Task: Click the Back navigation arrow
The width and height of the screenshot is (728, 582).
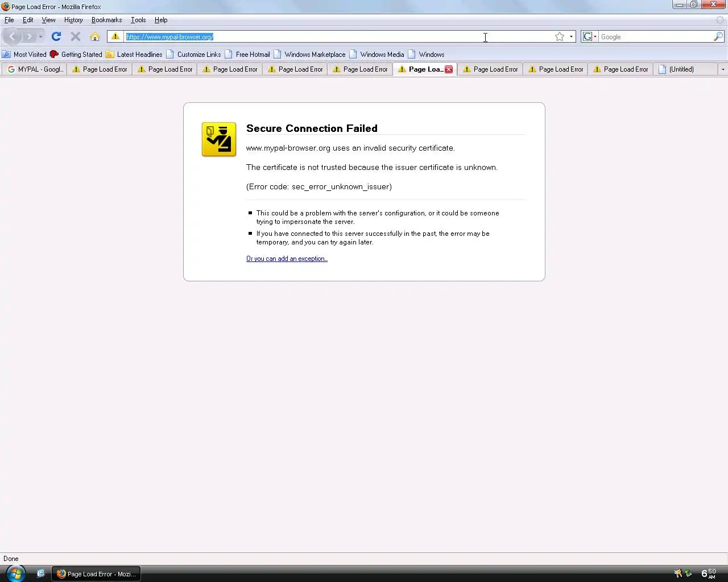Action: click(12, 36)
